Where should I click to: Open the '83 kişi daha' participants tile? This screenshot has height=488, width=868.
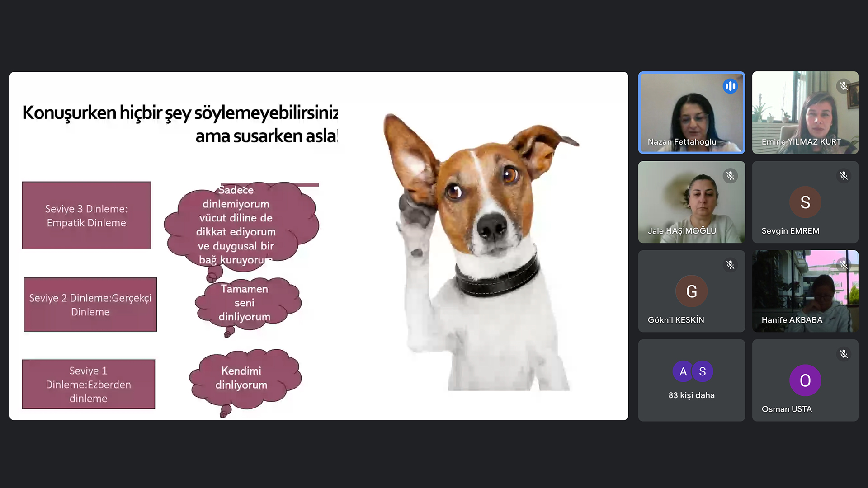click(691, 380)
